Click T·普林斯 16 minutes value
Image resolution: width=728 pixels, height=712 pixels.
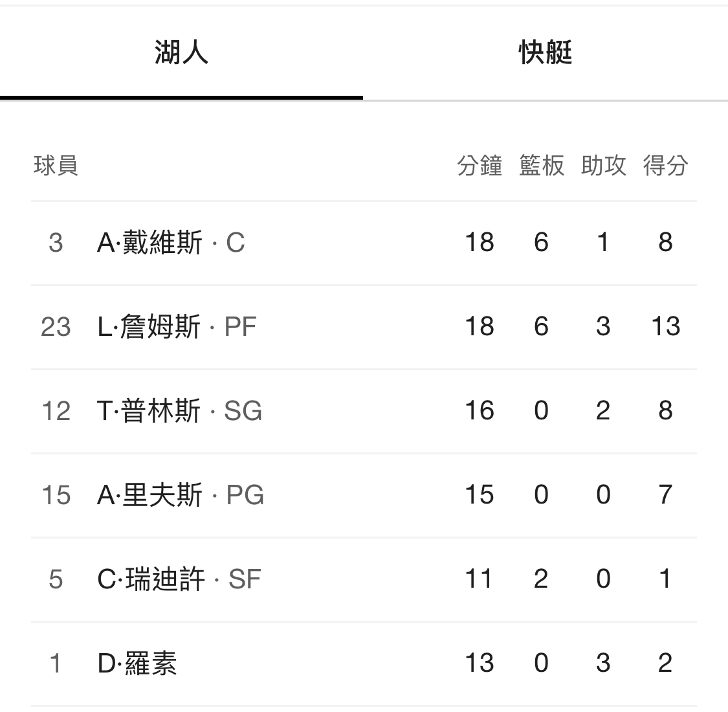479,411
